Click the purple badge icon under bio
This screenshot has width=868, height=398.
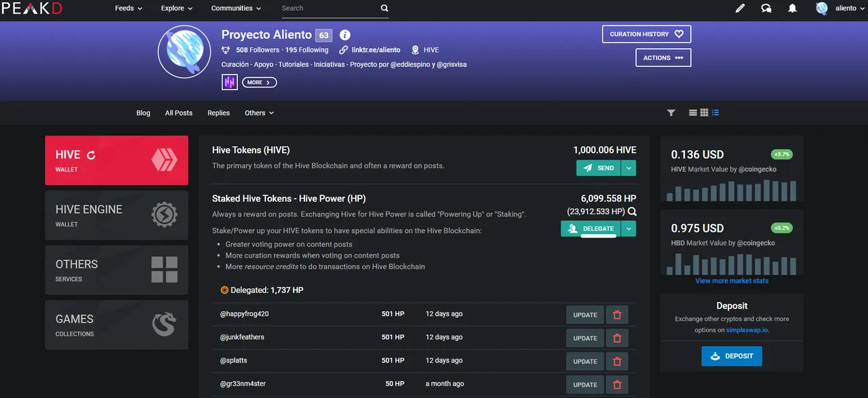[229, 82]
